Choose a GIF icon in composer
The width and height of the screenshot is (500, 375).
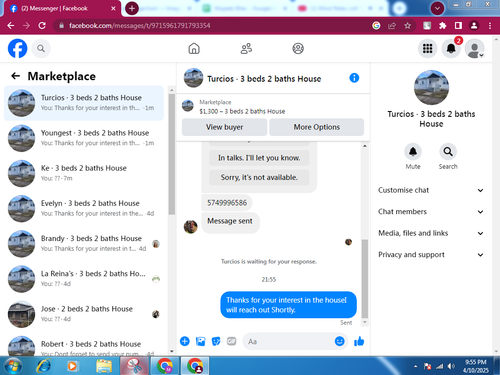pos(231,341)
